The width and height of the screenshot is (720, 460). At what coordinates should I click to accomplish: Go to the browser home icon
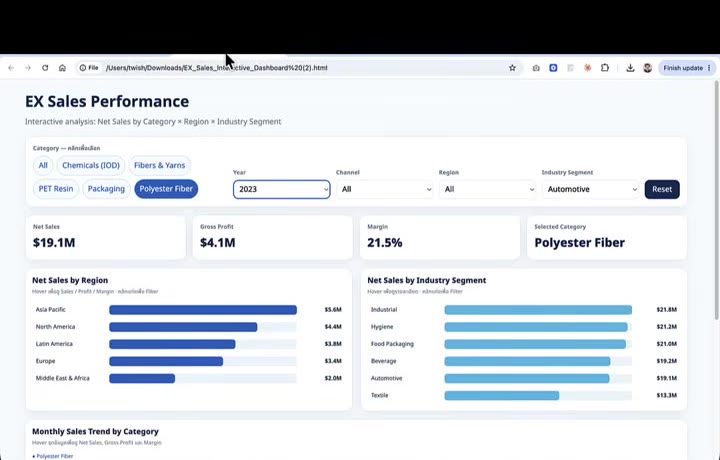pyautogui.click(x=62, y=68)
